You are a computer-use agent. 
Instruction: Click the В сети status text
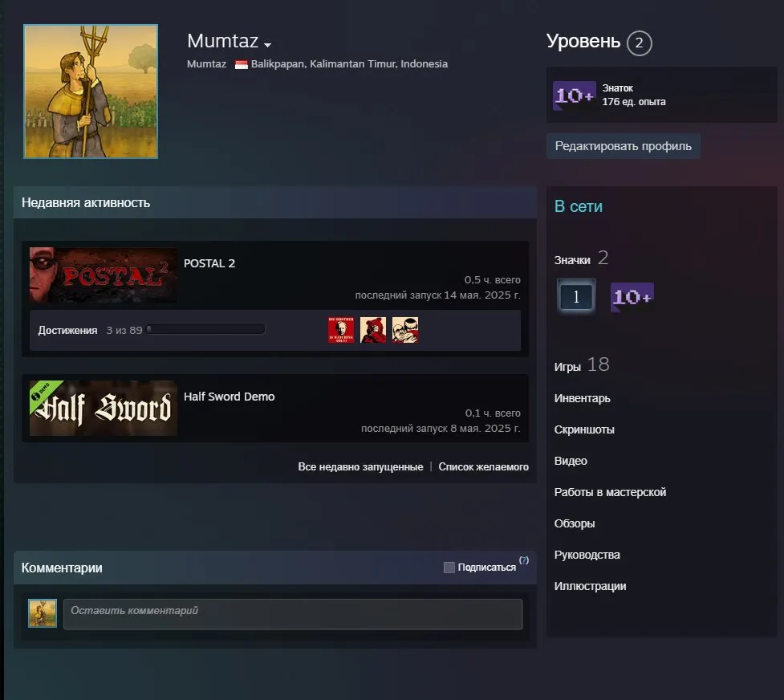[579, 206]
